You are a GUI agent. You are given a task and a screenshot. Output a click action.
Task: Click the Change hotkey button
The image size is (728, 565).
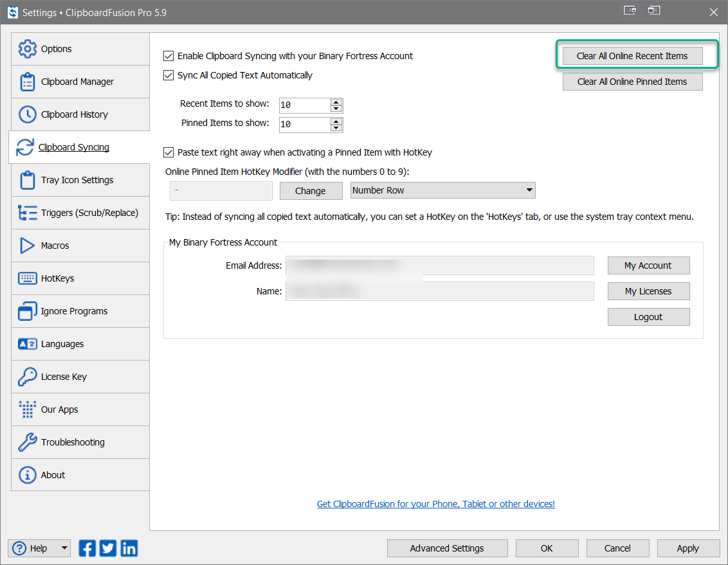(311, 191)
